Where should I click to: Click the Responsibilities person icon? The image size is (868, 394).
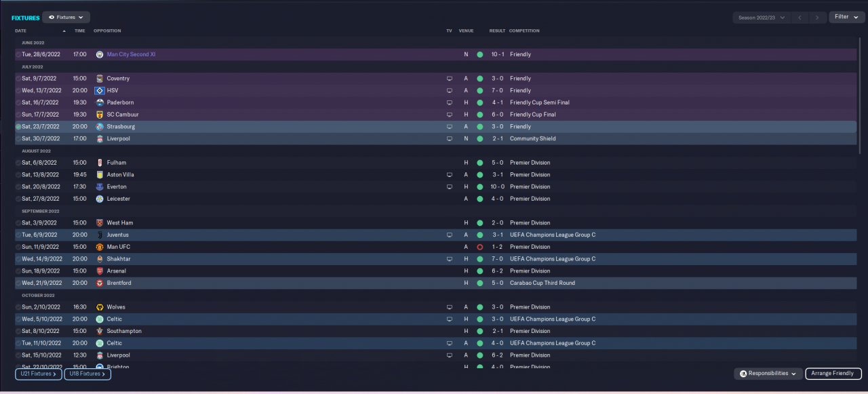point(743,374)
